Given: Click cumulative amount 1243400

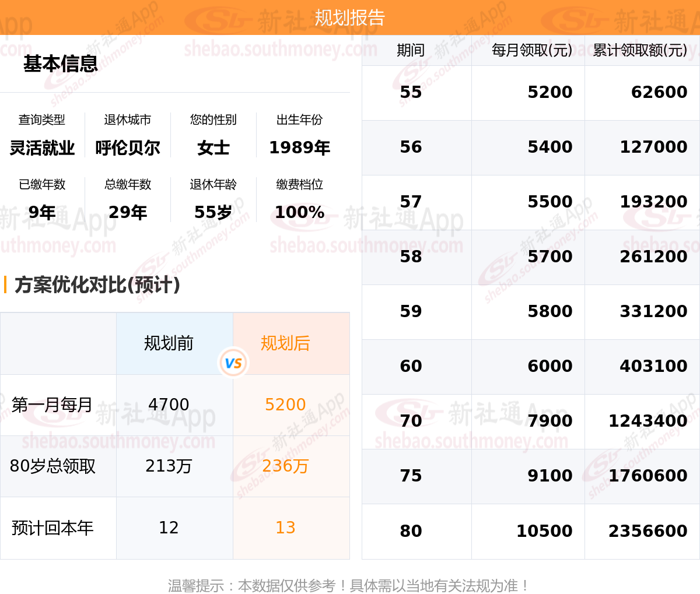Looking at the screenshot, I should [x=648, y=421].
